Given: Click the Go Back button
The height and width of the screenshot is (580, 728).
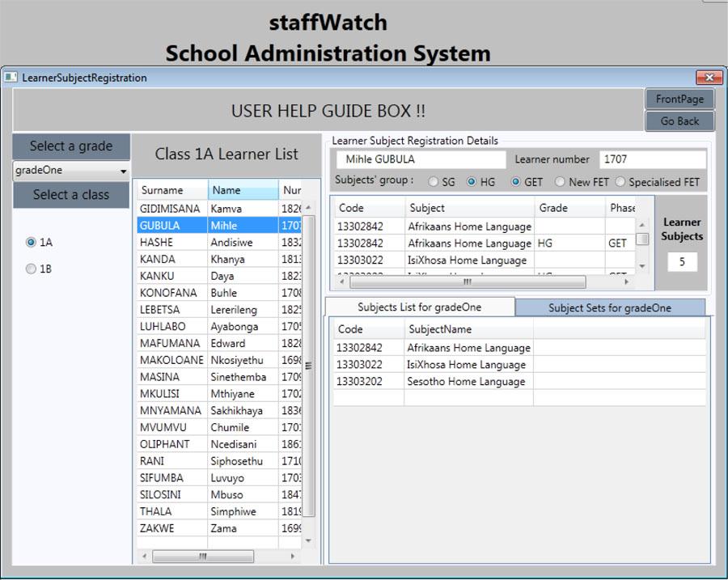Looking at the screenshot, I should click(x=679, y=120).
